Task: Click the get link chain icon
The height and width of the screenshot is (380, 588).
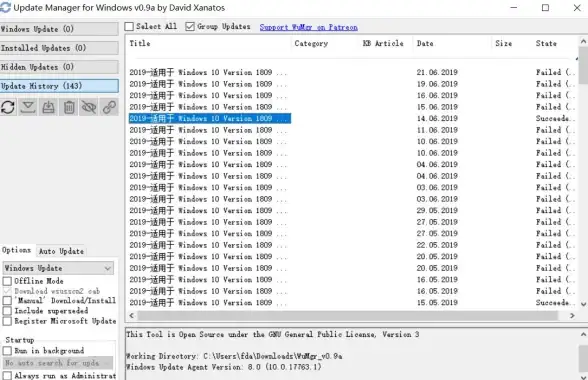Action: coord(109,108)
